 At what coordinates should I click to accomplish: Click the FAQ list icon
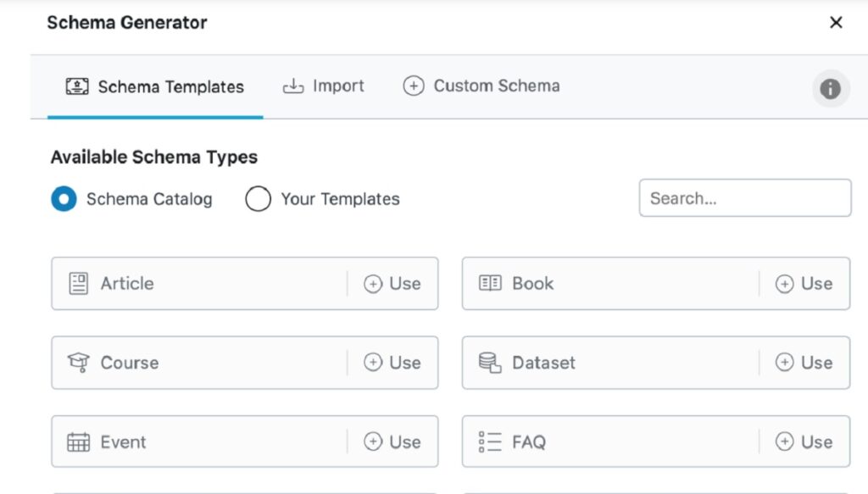coord(490,442)
